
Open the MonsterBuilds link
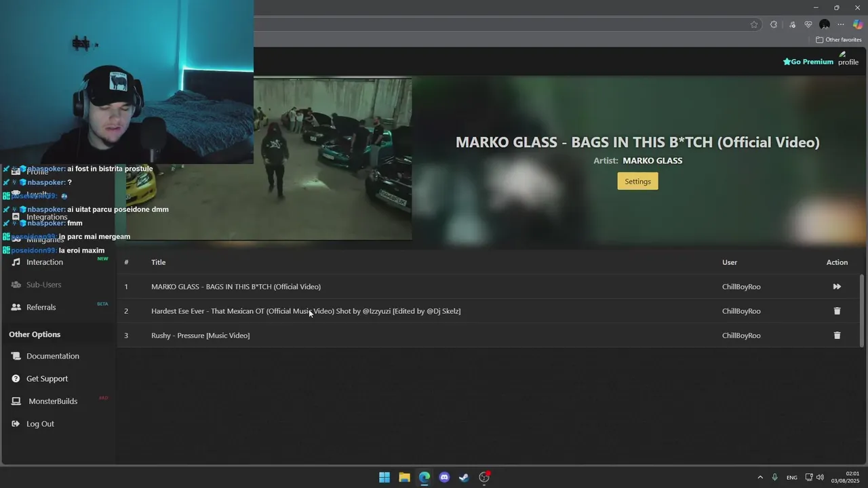click(x=53, y=401)
